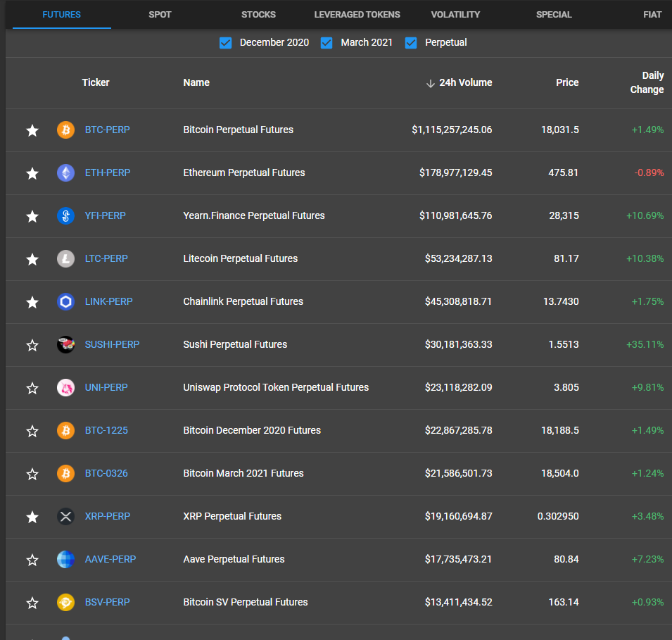Sort by the Daily Change column header
Viewport: 672px width, 640px height.
[647, 82]
